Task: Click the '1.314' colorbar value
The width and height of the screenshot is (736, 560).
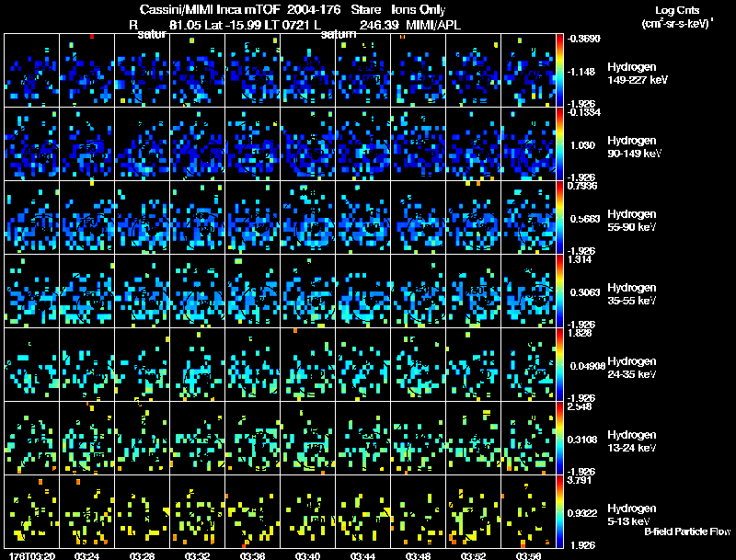Action: [x=580, y=259]
